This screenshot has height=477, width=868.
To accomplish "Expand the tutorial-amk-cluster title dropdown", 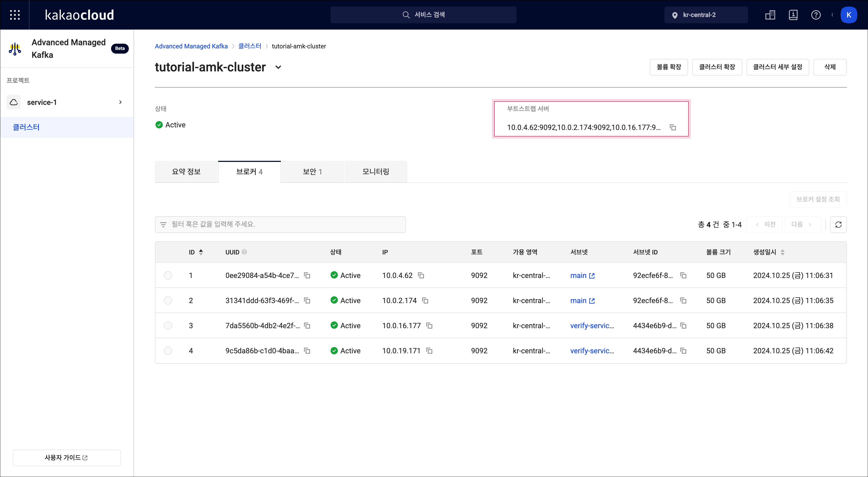I will pyautogui.click(x=278, y=67).
